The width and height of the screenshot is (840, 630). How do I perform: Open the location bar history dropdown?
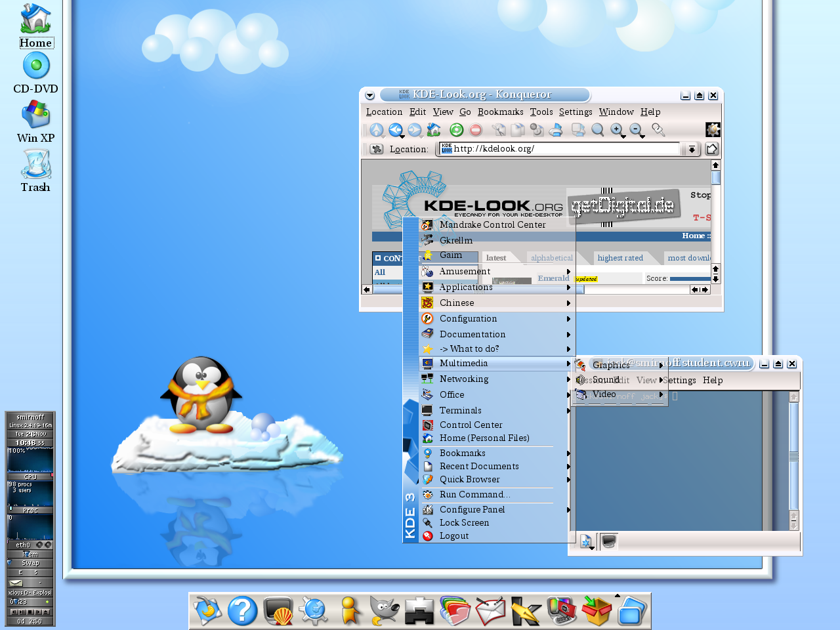click(x=691, y=150)
